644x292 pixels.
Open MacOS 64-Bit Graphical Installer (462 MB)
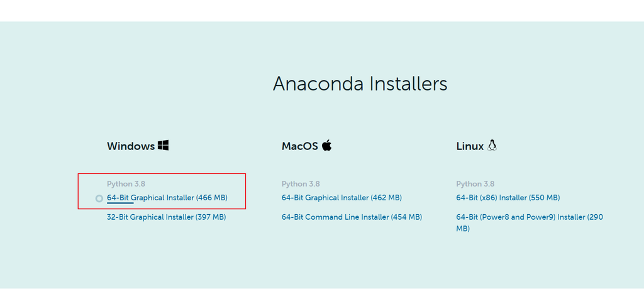(341, 198)
